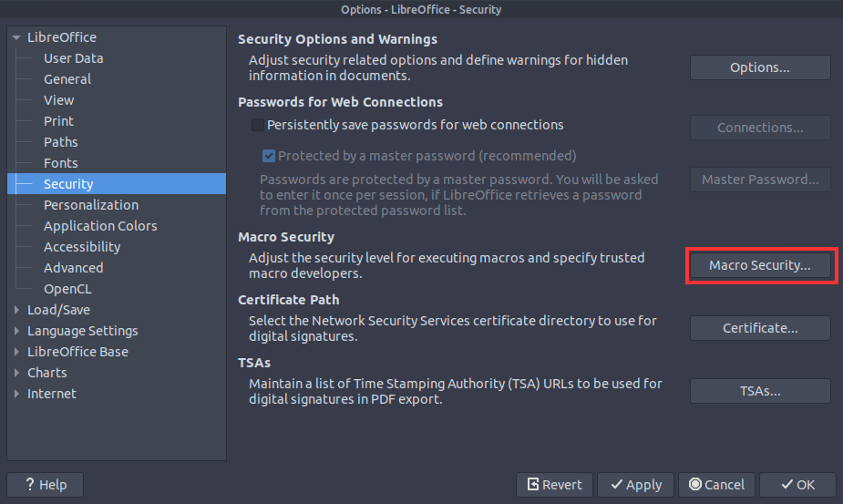Click the 'Security Options and Warnings' heading

[x=337, y=39]
